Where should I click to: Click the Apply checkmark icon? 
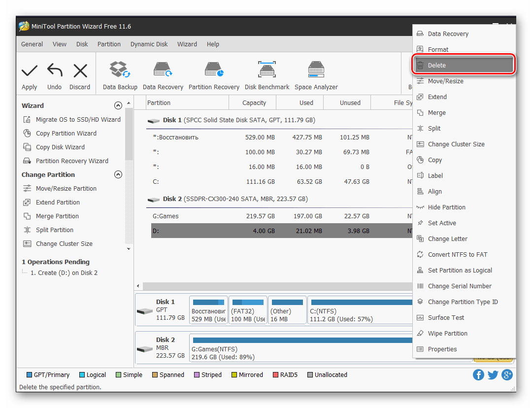(x=30, y=71)
